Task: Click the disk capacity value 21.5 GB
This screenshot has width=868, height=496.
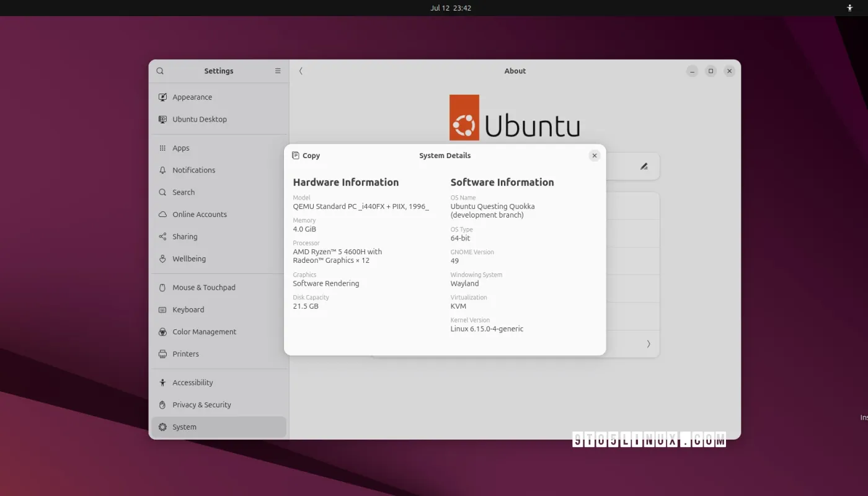Action: click(306, 306)
